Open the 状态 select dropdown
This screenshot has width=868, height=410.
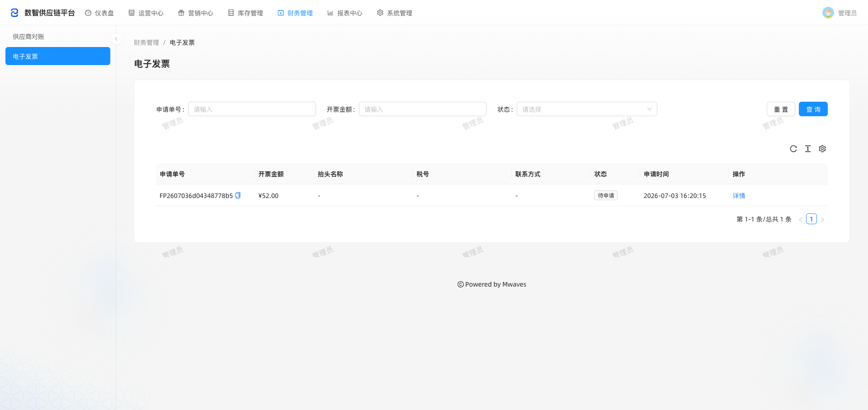[587, 109]
